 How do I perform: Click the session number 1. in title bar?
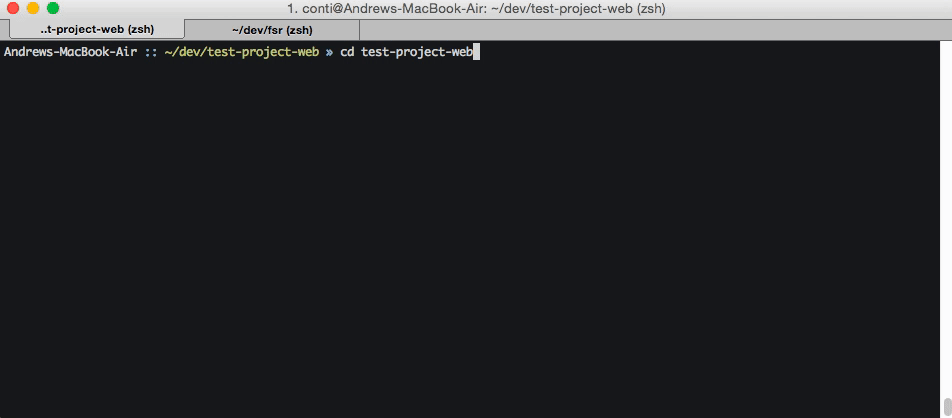pyautogui.click(x=292, y=9)
